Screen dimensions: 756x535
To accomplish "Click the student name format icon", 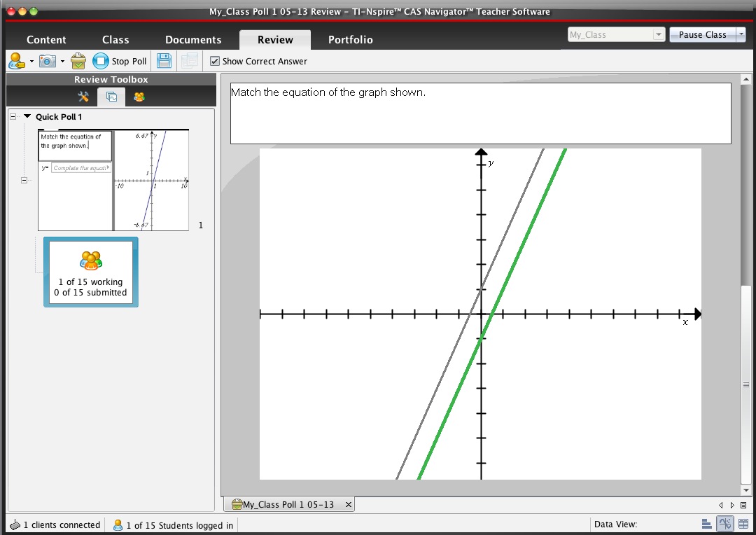I will [x=16, y=61].
